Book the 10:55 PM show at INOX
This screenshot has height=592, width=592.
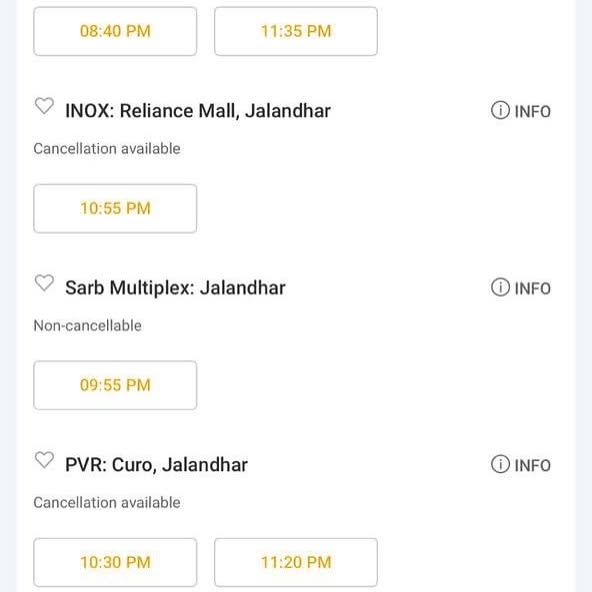(115, 208)
